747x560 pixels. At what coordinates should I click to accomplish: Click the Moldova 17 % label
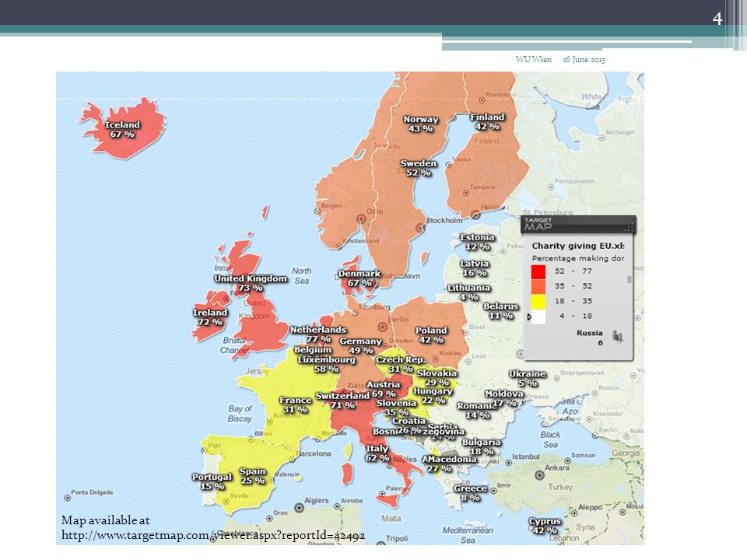tap(504, 398)
